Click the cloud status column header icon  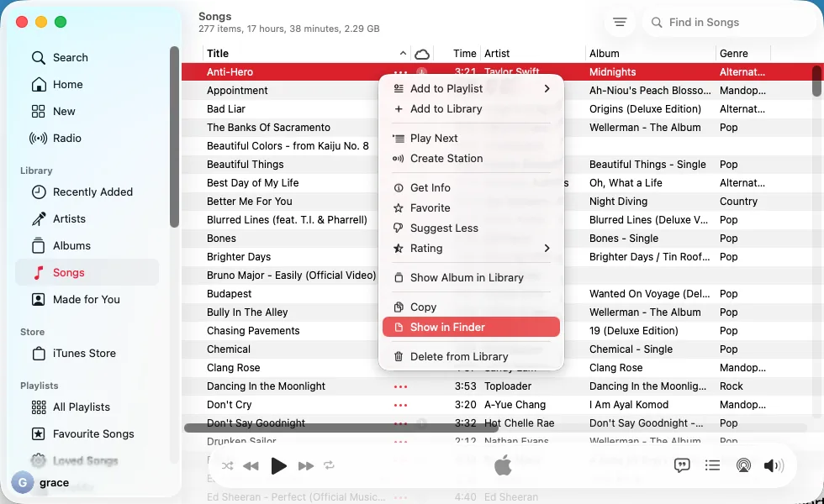pyautogui.click(x=422, y=53)
